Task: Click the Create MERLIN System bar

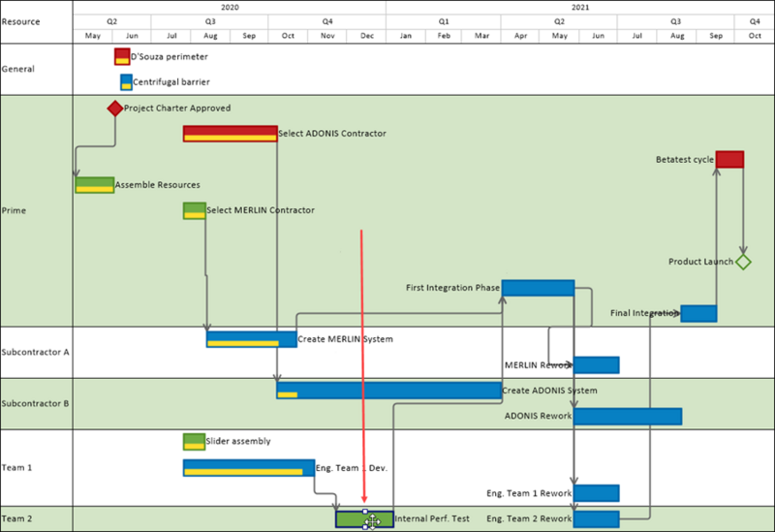Action: [x=252, y=339]
